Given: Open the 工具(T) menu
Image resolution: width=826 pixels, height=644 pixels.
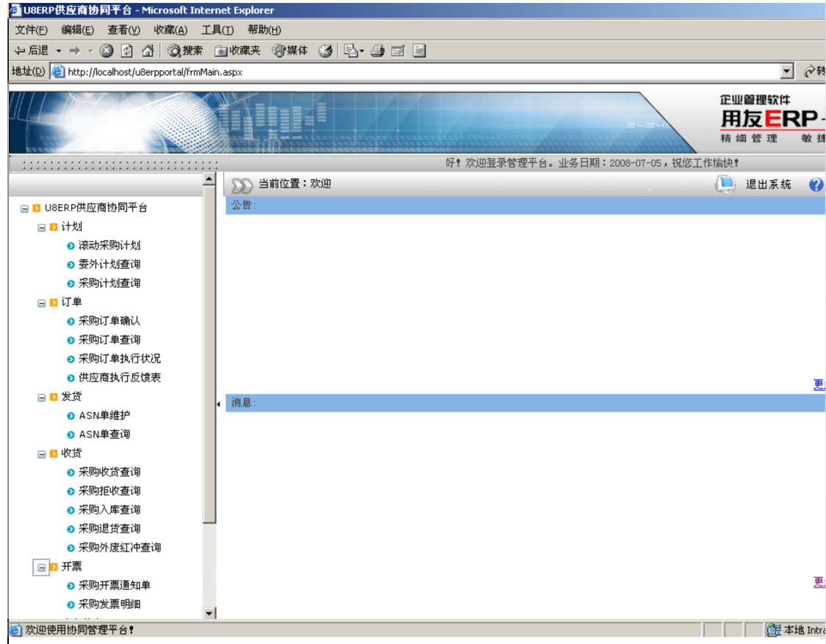Looking at the screenshot, I should (218, 30).
